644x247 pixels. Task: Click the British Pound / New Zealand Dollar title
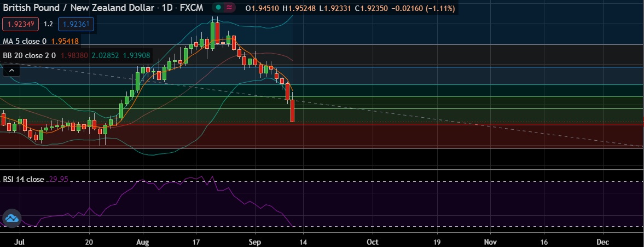pos(79,8)
